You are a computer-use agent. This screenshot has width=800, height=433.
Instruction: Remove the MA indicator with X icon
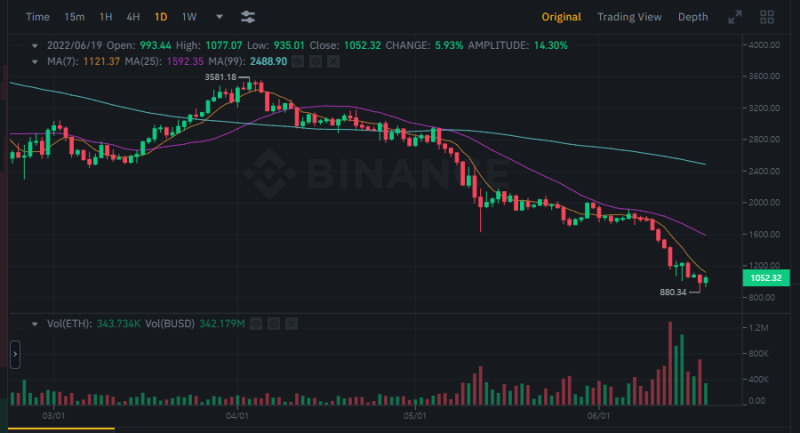pyautogui.click(x=333, y=62)
